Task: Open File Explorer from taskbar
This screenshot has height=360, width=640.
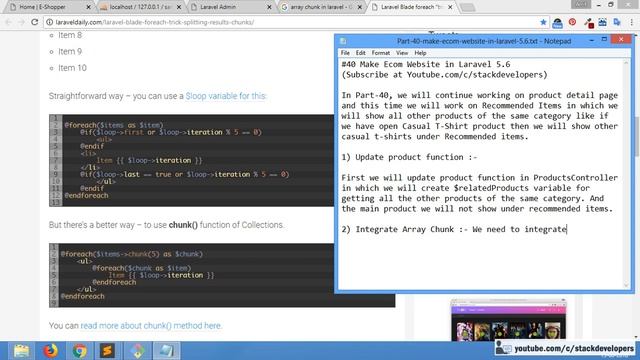Action: 21,351
